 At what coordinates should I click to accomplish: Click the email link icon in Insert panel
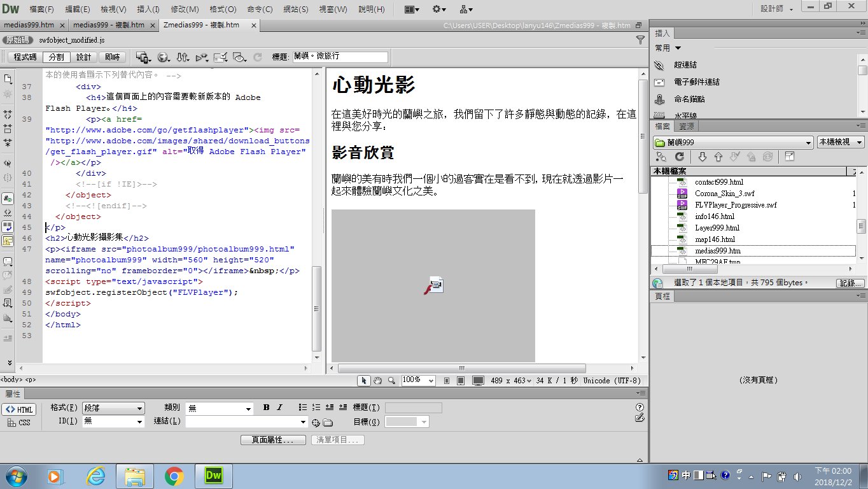(659, 82)
